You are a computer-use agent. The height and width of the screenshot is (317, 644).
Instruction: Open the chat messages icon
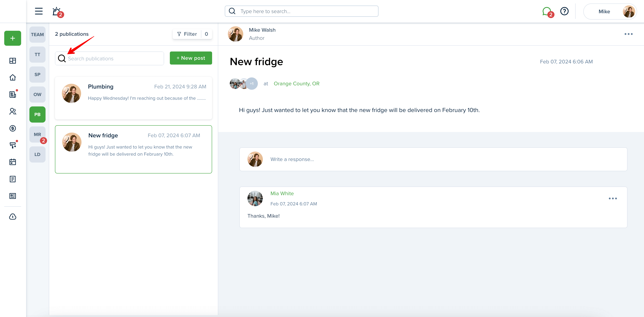click(547, 12)
